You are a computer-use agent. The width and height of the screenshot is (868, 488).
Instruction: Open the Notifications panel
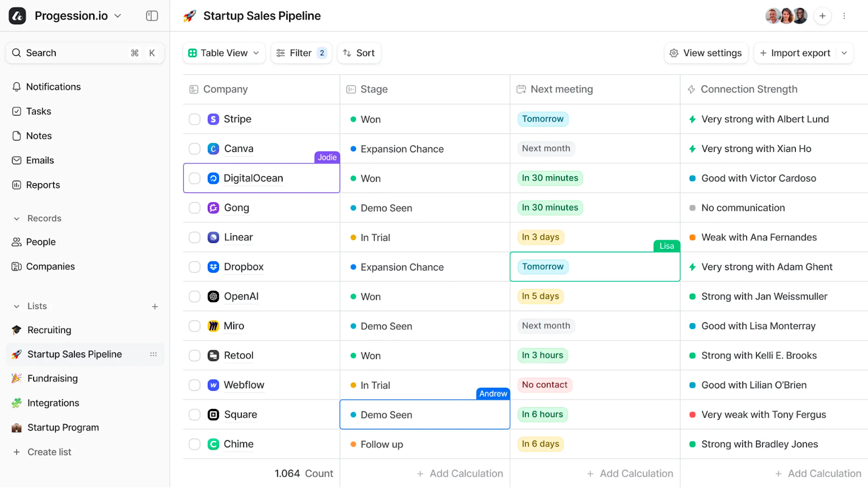(x=53, y=86)
